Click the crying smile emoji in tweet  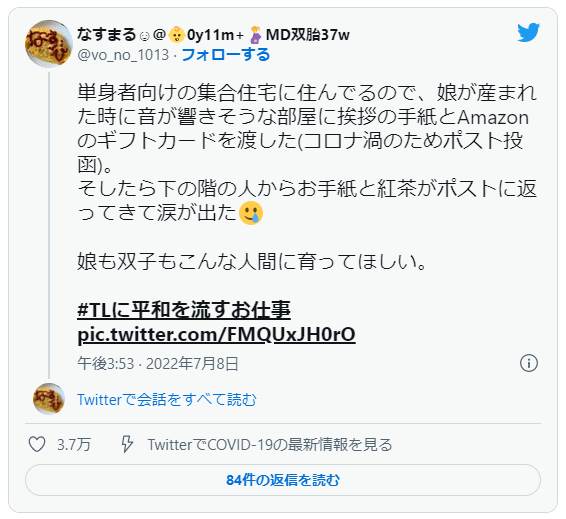(251, 213)
